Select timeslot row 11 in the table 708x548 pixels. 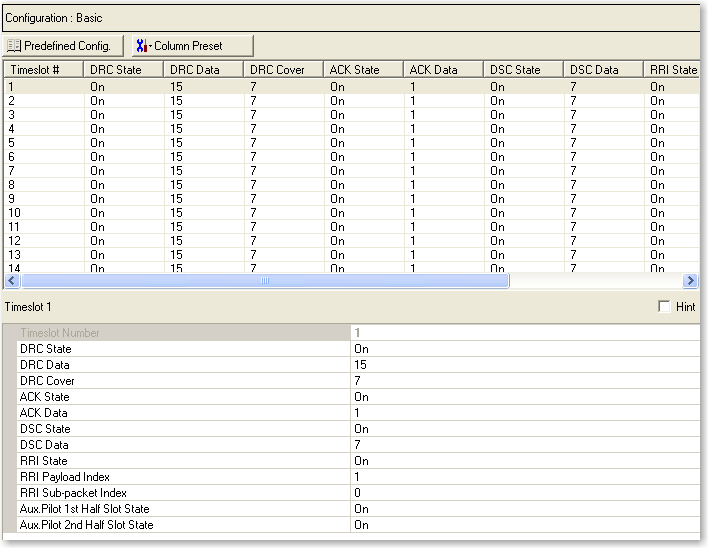pos(352,227)
